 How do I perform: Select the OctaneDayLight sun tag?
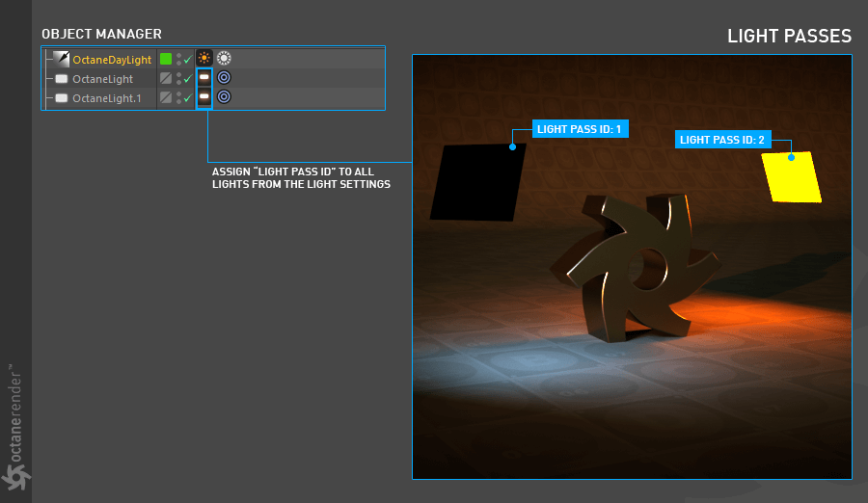tap(204, 58)
